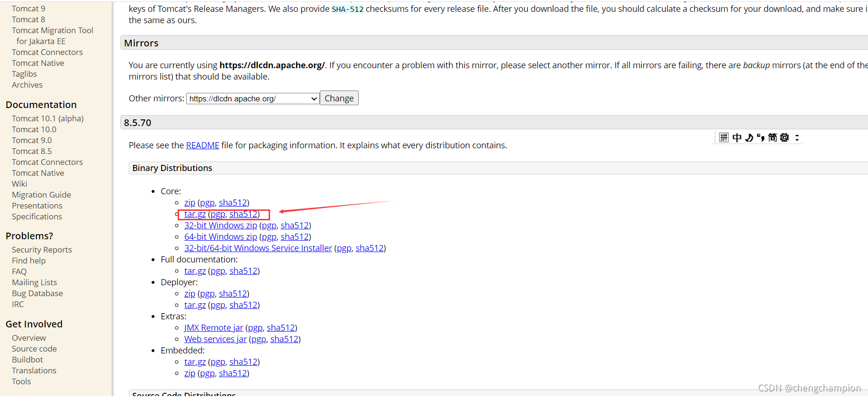Viewport: 868px width, 398px height.
Task: Download the Core tar.gz distribution
Action: [195, 214]
